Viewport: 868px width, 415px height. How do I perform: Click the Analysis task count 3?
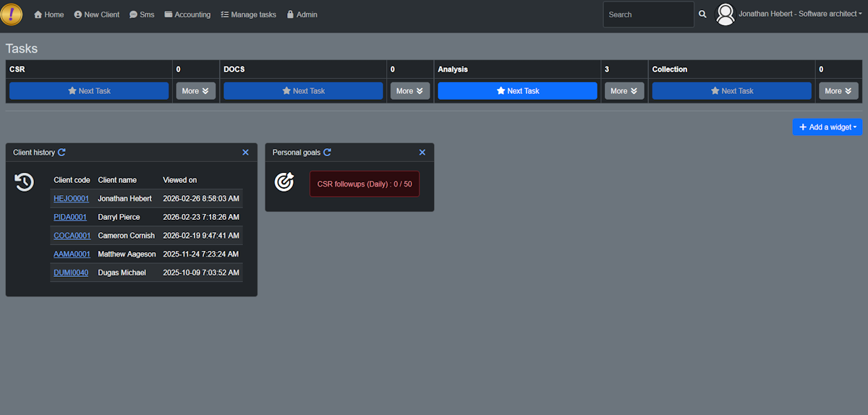606,69
